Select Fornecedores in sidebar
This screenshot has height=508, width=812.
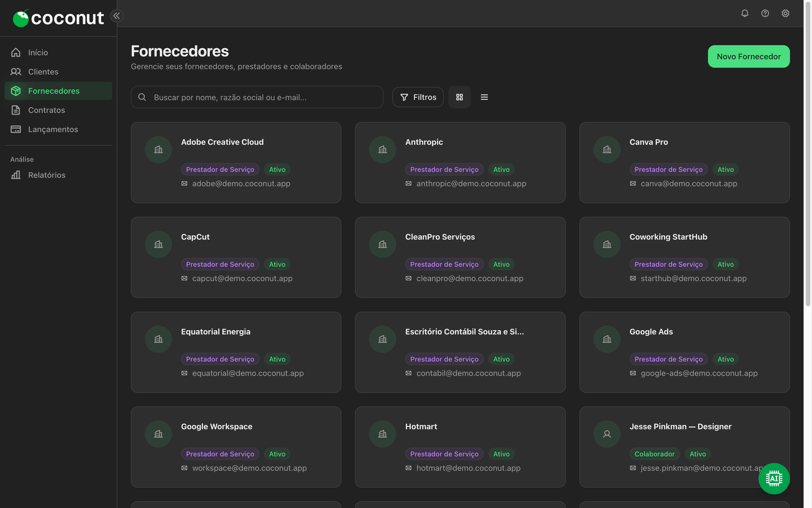(x=58, y=91)
